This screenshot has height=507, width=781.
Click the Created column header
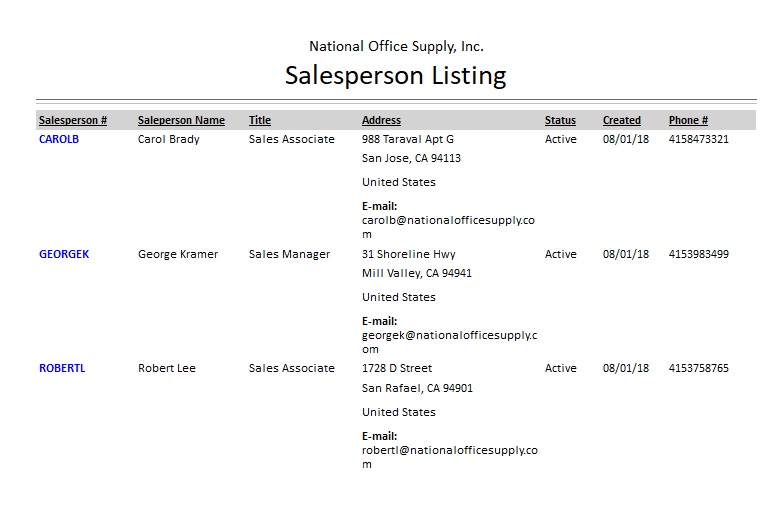click(622, 121)
